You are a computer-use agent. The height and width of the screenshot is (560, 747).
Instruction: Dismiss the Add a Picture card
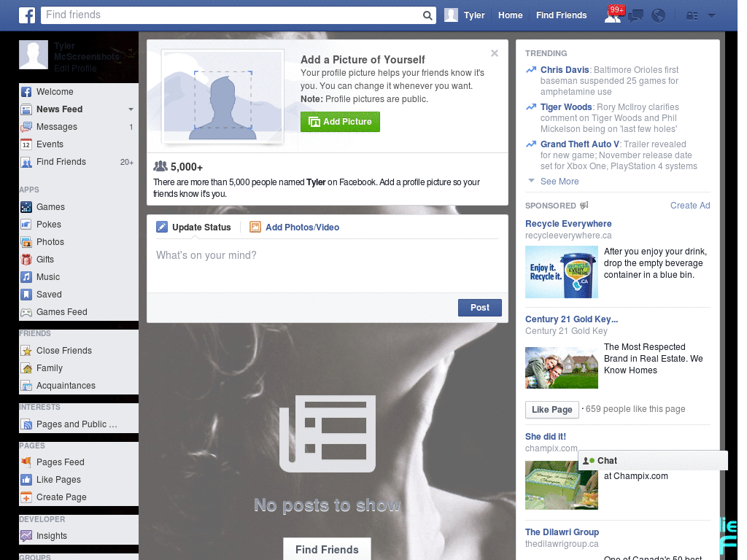pyautogui.click(x=495, y=53)
